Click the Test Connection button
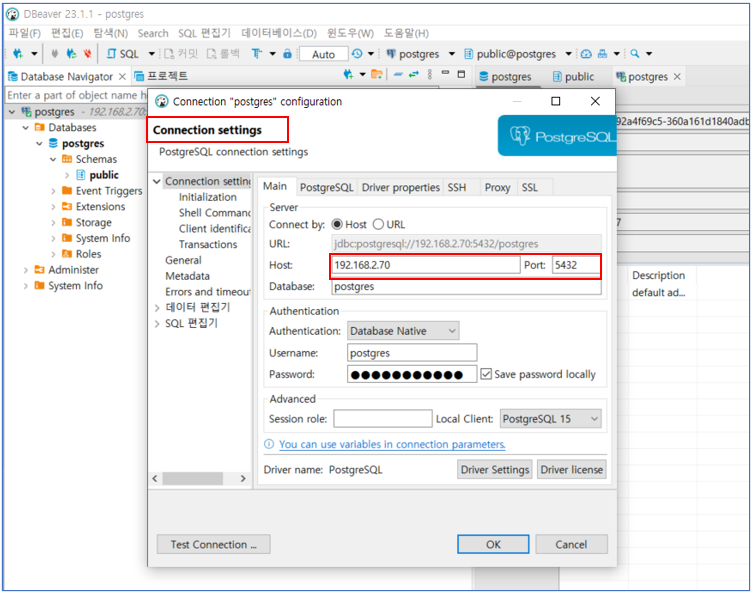This screenshot has width=753, height=594. (x=213, y=544)
